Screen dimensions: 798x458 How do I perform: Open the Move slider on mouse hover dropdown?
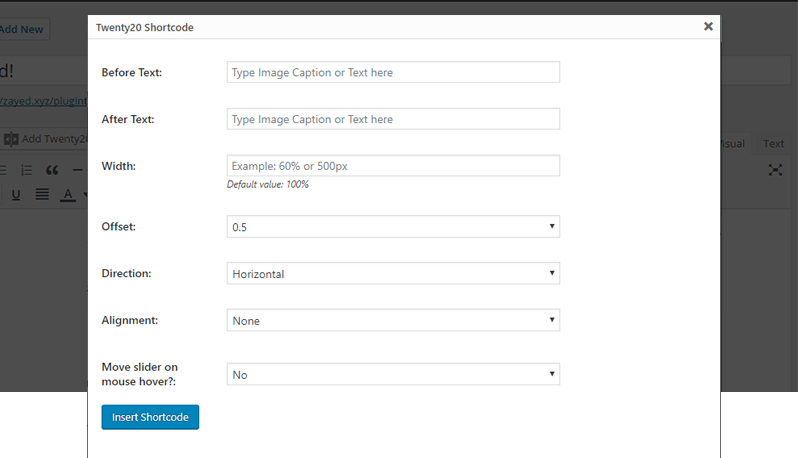(x=393, y=374)
